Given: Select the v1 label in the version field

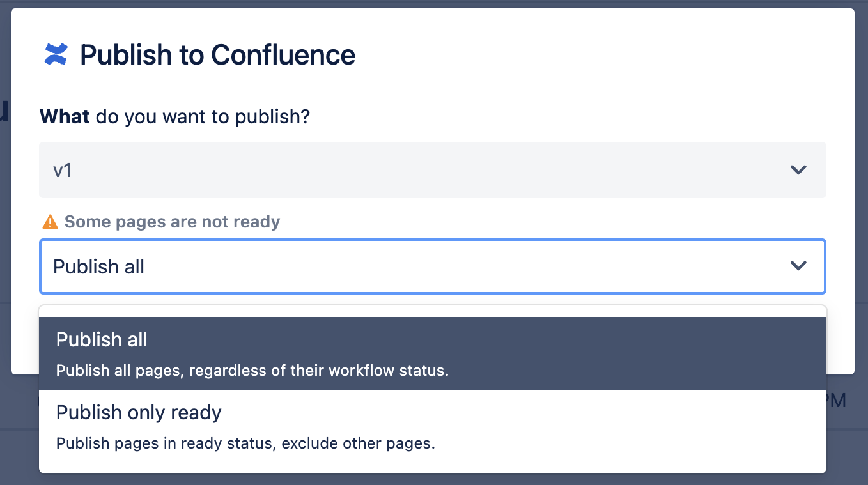Looking at the screenshot, I should 63,170.
